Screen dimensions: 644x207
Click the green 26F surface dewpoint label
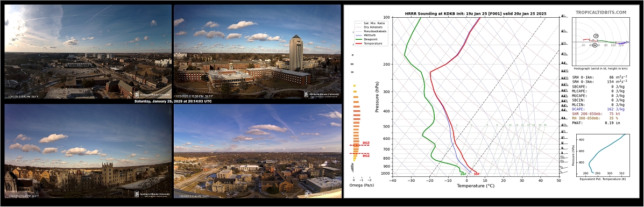(x=463, y=174)
